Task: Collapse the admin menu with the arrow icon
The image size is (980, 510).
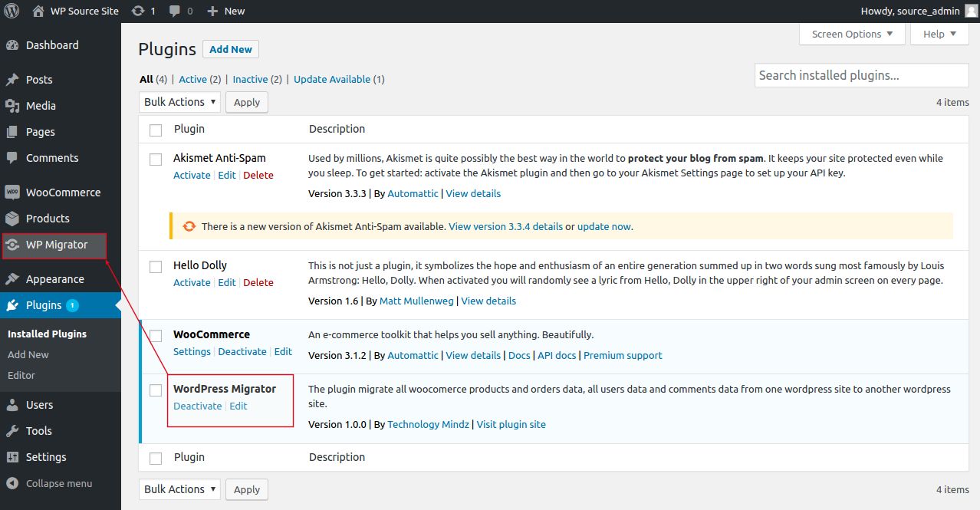Action: pyautogui.click(x=12, y=483)
